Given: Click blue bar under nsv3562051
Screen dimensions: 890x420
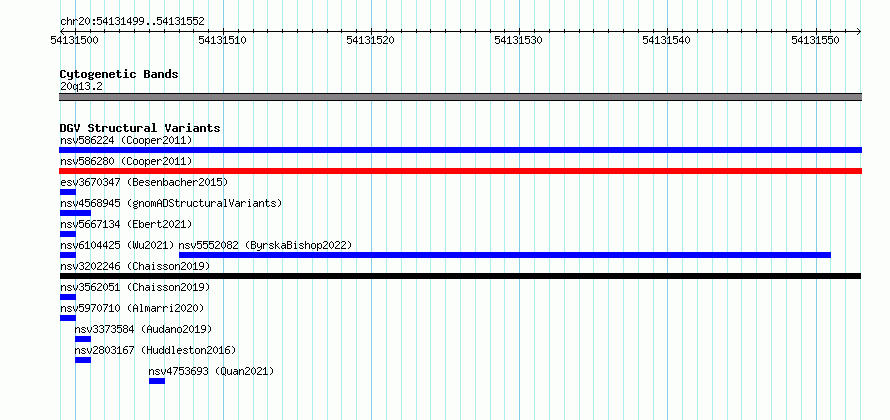Looking at the screenshot, I should (x=68, y=297).
